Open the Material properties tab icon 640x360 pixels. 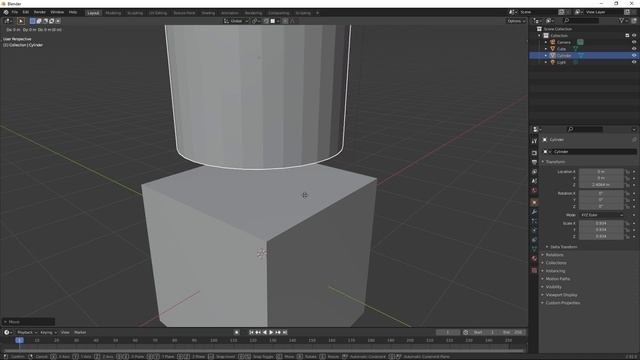coord(534,258)
